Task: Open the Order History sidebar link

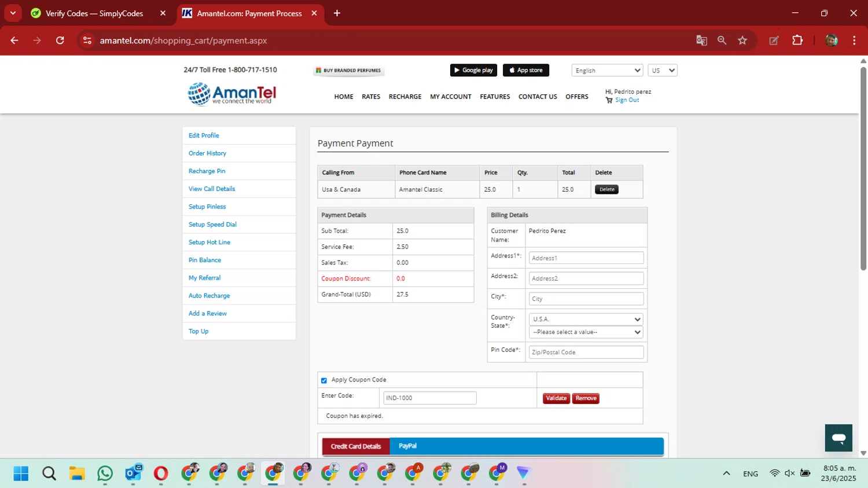Action: [207, 153]
